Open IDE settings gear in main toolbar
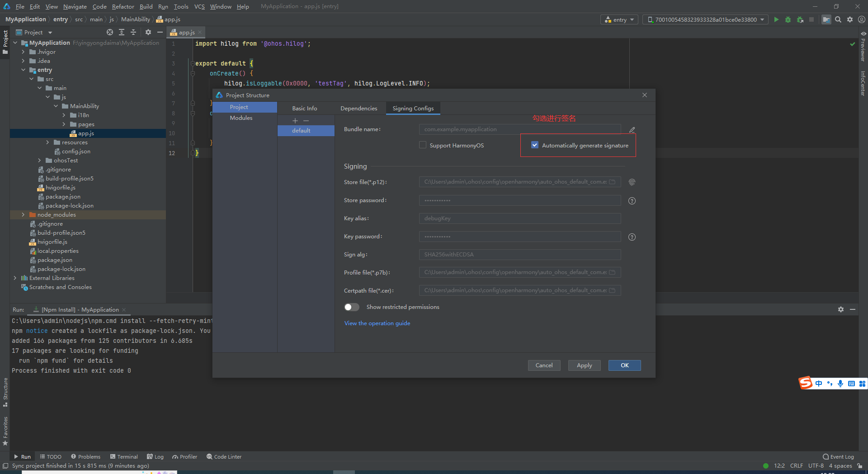 [850, 19]
